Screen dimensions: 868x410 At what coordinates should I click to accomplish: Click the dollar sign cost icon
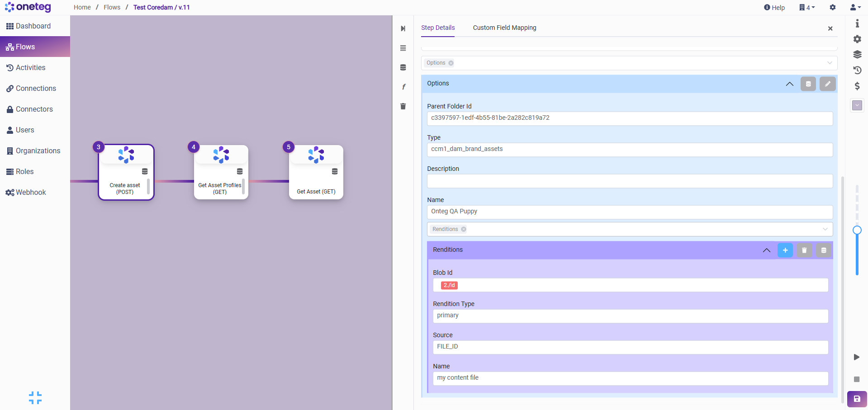857,86
